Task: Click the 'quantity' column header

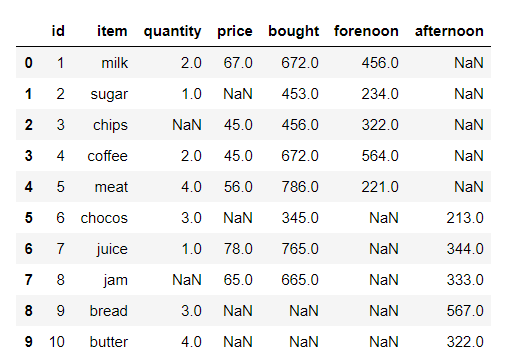Action: 172,32
